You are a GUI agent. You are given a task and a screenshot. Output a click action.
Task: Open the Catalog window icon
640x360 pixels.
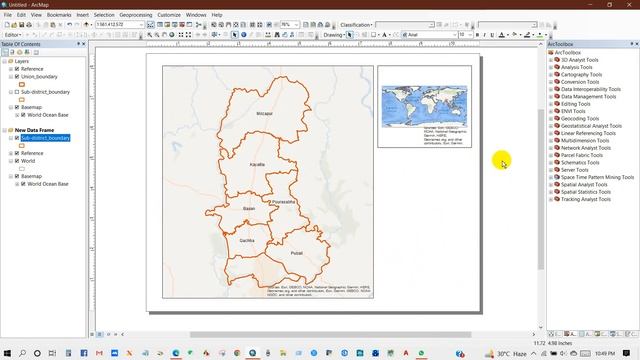click(x=167, y=25)
